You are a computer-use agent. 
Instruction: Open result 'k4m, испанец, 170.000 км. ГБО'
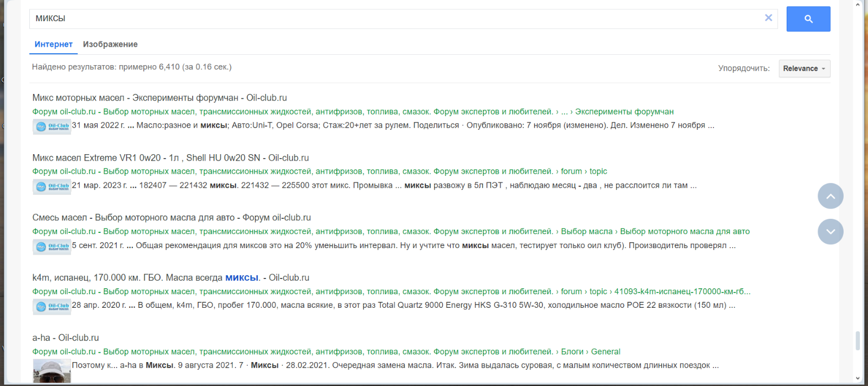click(x=170, y=278)
